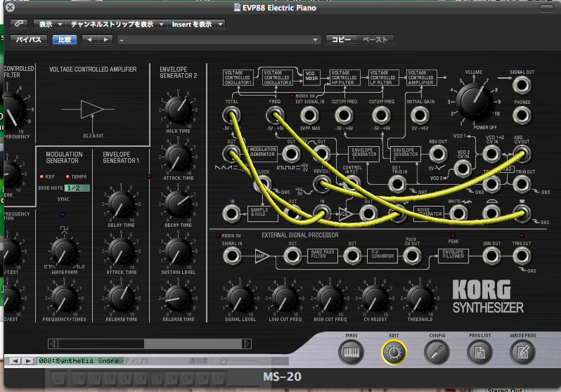Open the チャンネルストリップを表示 dropdown
Screen dimensions: 561x392
pos(116,24)
